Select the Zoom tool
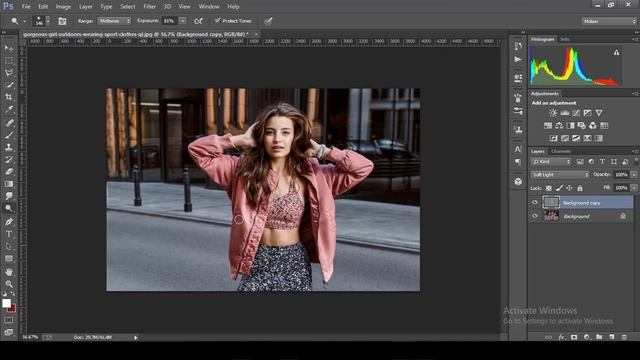640x360 pixels. (x=9, y=284)
